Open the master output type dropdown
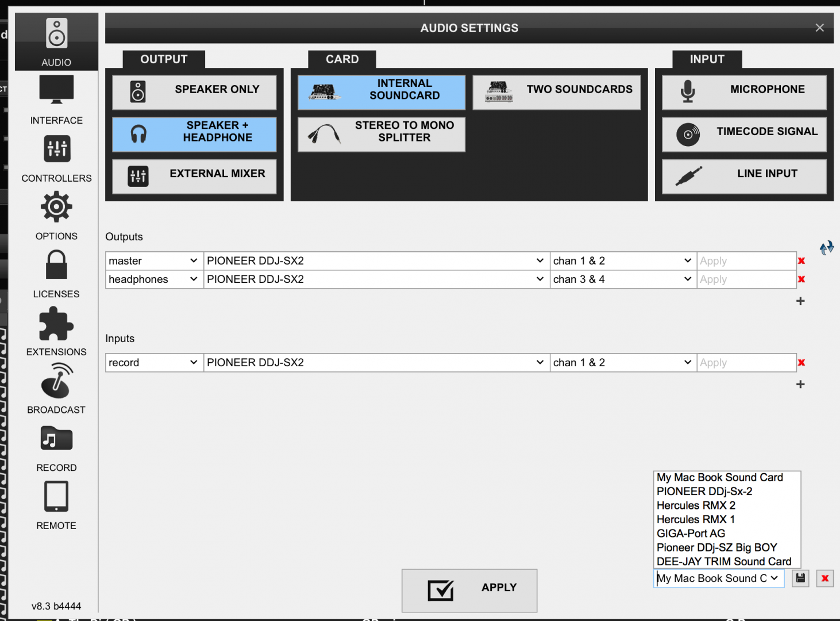The height and width of the screenshot is (621, 840). click(x=154, y=261)
